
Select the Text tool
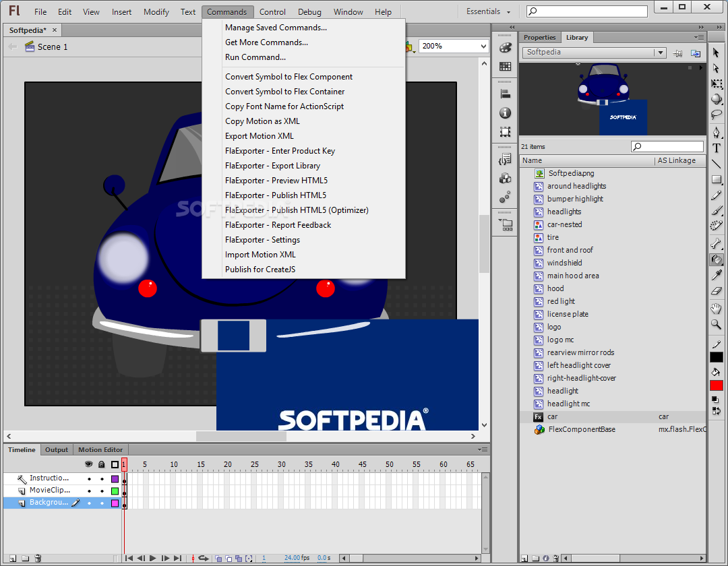717,148
